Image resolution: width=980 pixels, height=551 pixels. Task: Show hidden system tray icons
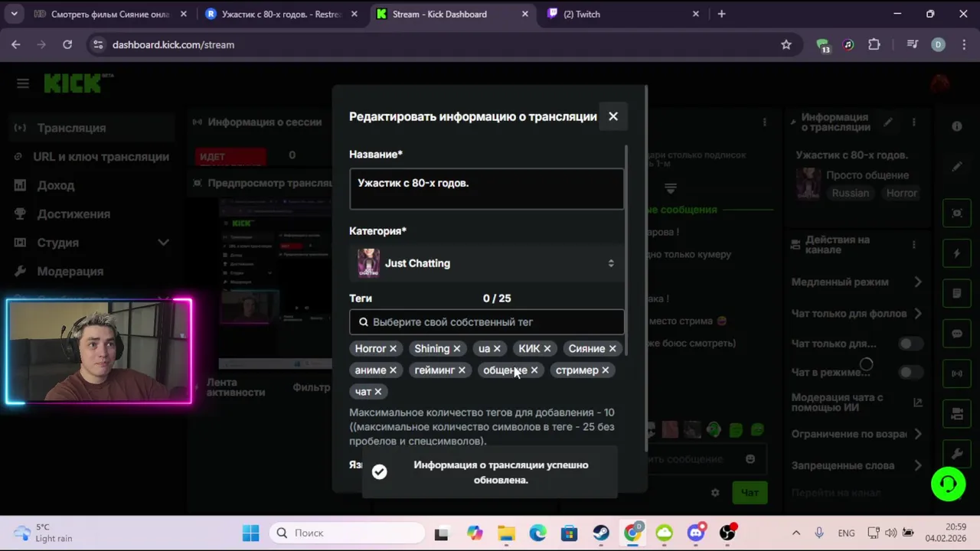(796, 533)
